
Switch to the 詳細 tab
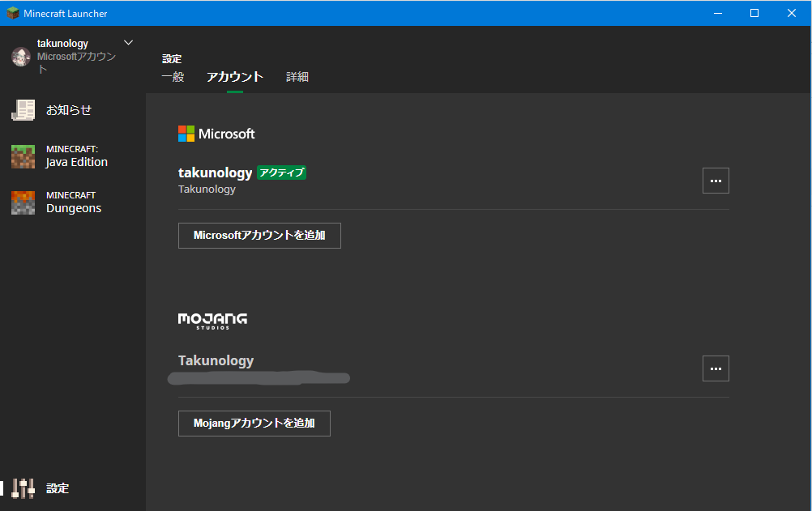[x=297, y=76]
